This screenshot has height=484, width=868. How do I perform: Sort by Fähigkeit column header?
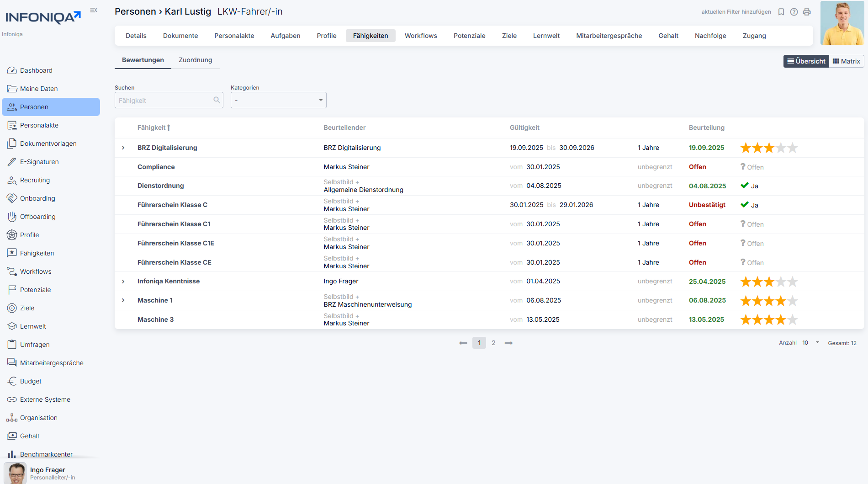154,128
